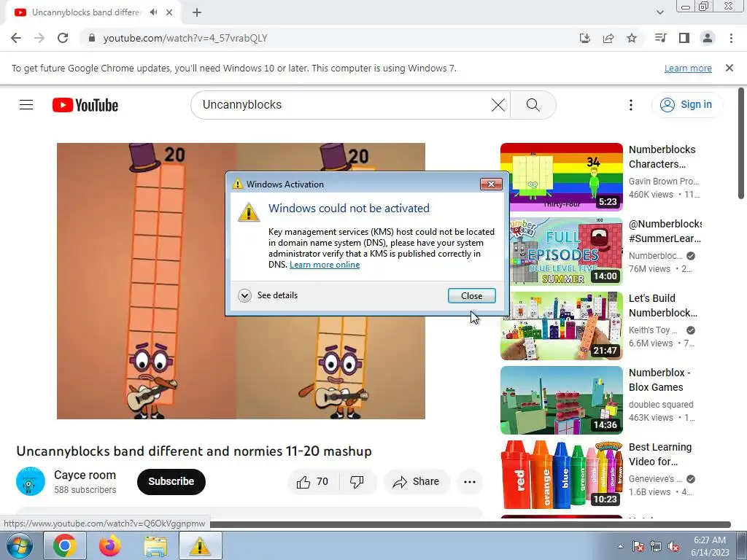This screenshot has height=560, width=747.
Task: Open more actions ellipsis under video
Action: (470, 482)
